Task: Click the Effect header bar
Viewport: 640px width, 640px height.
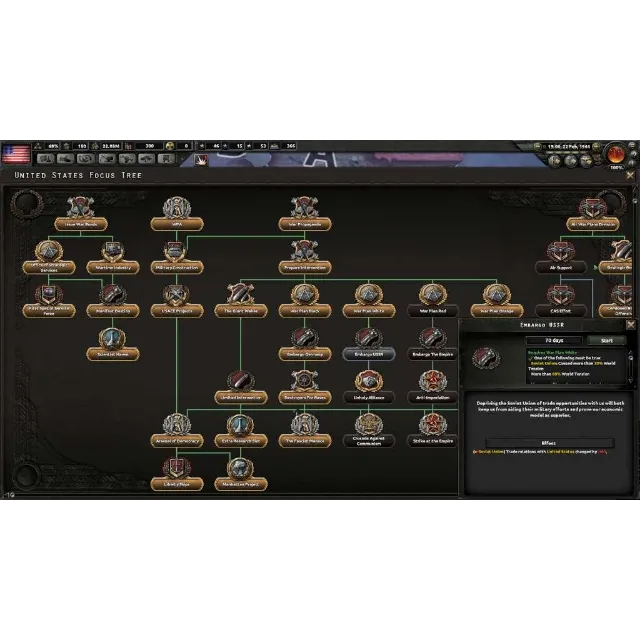Action: 549,443
